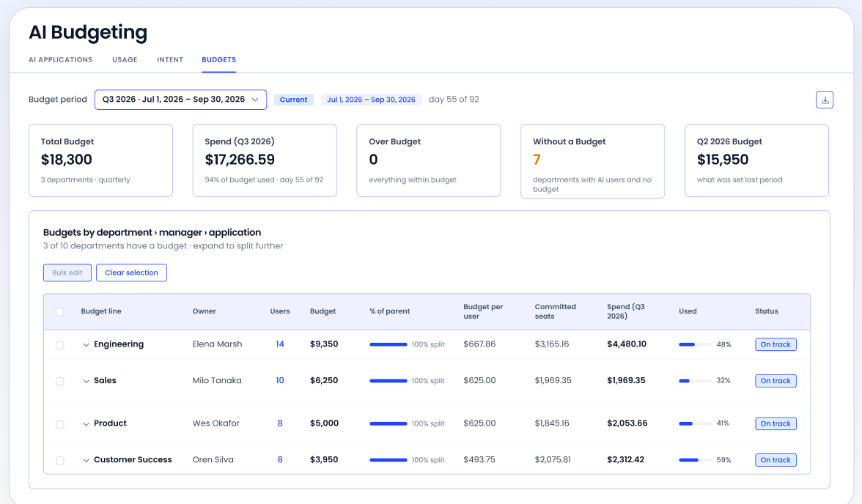The width and height of the screenshot is (862, 504).
Task: Click the download export icon
Action: (x=824, y=100)
